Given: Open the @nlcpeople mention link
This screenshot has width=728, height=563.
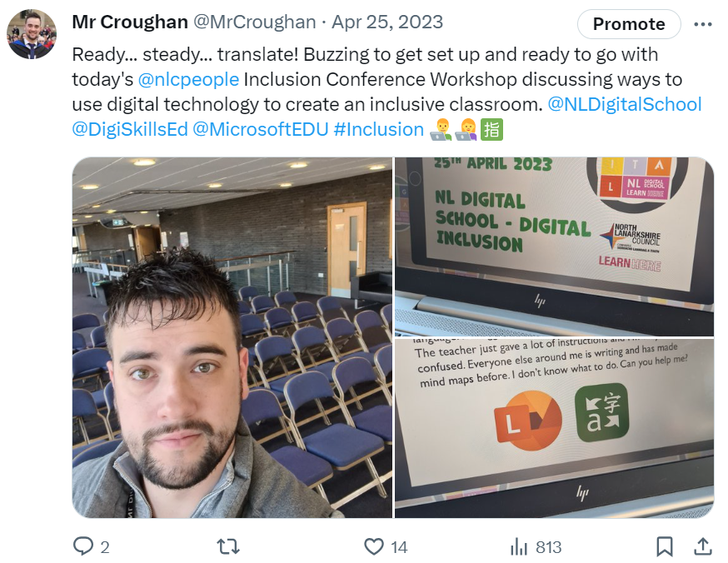Looking at the screenshot, I should [x=188, y=79].
